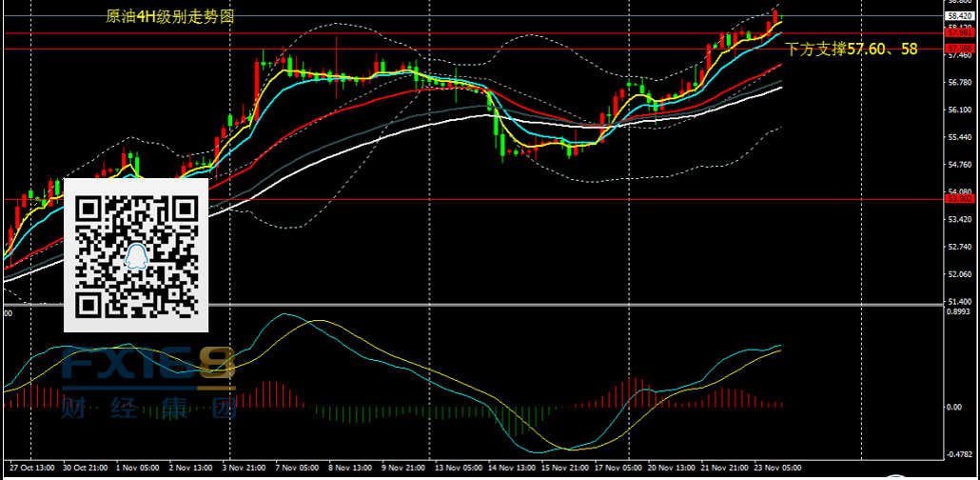Click the MACD -0.4782 lower scale value

point(959,454)
